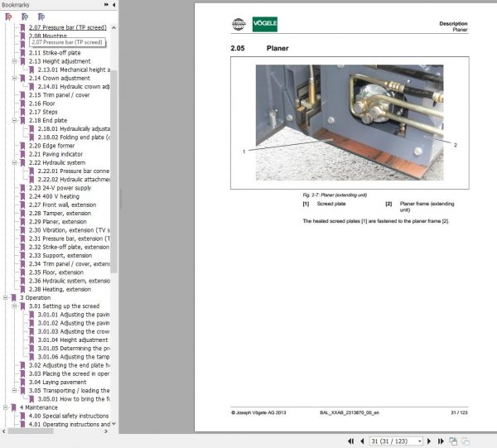Open bookmark 3.04 Laying pavement
497x448 pixels.
[57, 382]
